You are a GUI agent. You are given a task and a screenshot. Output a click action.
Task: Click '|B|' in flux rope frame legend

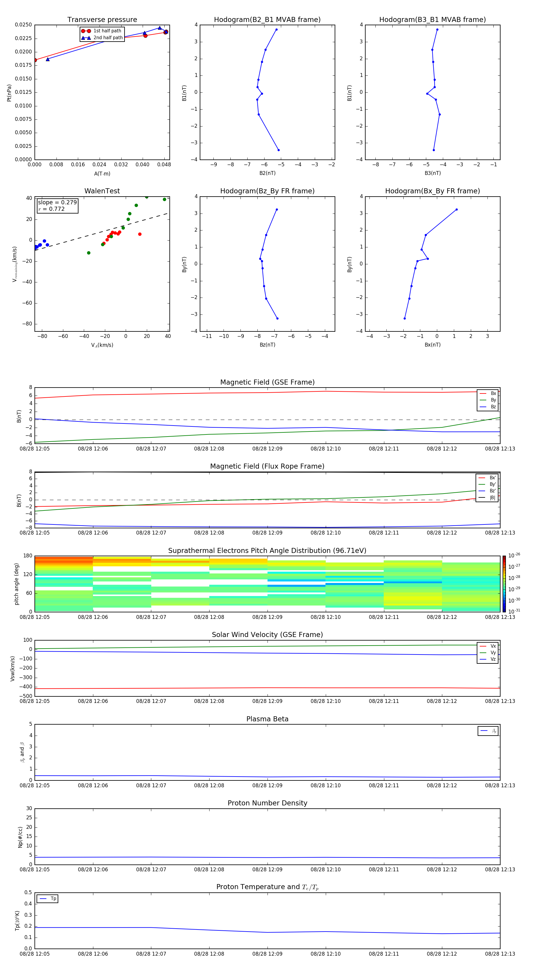(493, 498)
